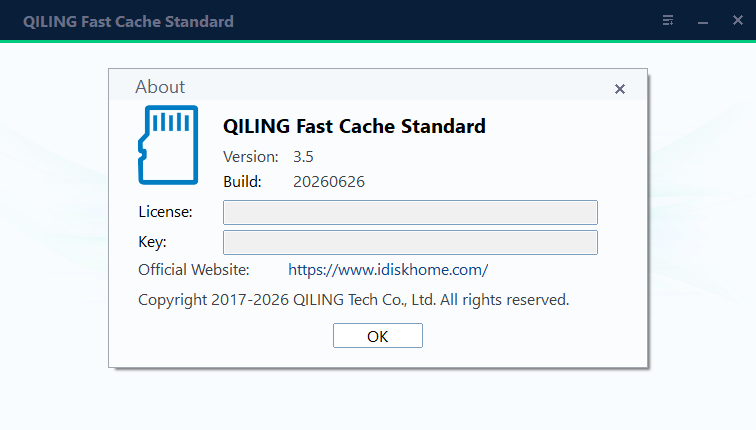This screenshot has width=756, height=430.
Task: Click the Key label
Action: (x=152, y=242)
